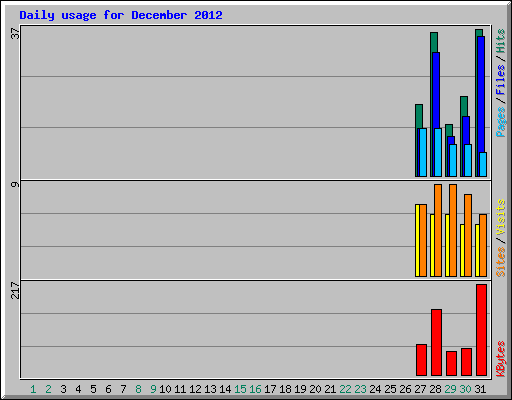Click the Files legend label
Screen dimensions: 512x400
500,80
